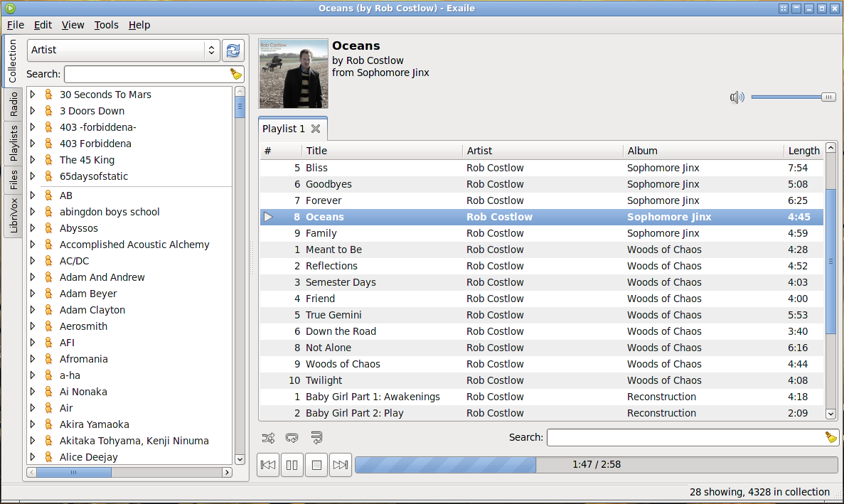This screenshot has height=504, width=844.
Task: Expand the AC/DC artist entry
Action: pyautogui.click(x=33, y=261)
